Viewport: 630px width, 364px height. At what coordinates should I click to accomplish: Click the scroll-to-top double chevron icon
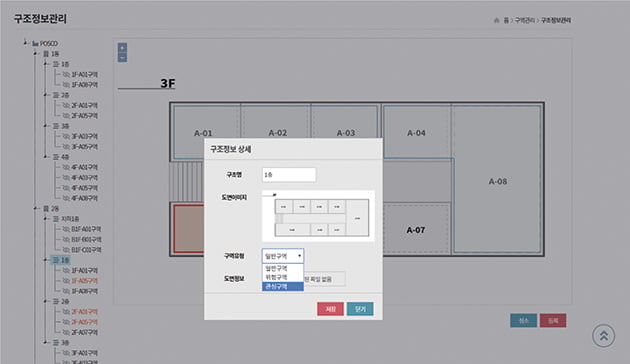[603, 335]
